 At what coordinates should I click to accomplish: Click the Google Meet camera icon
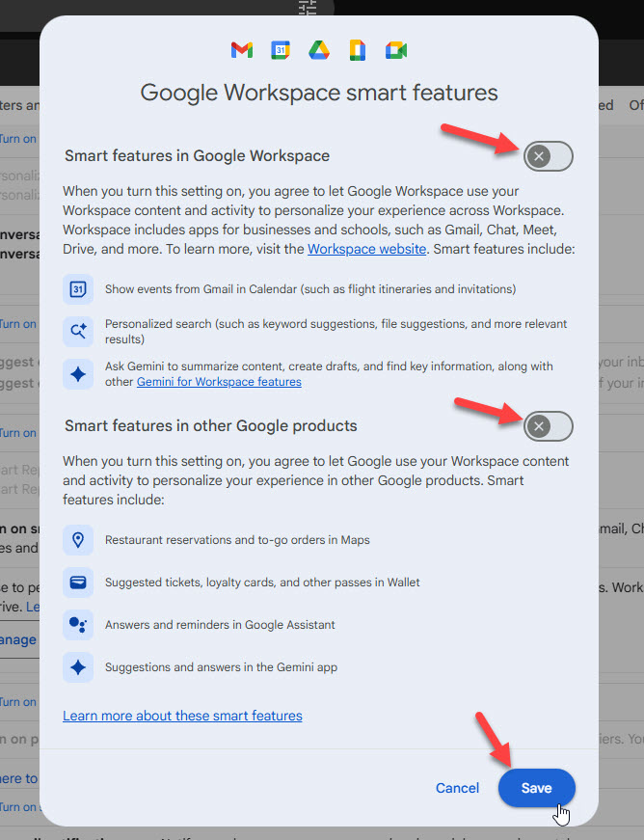click(x=395, y=50)
